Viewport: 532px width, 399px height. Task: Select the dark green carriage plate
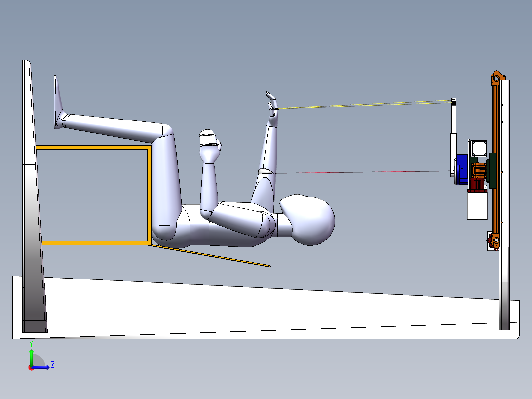[492, 170]
